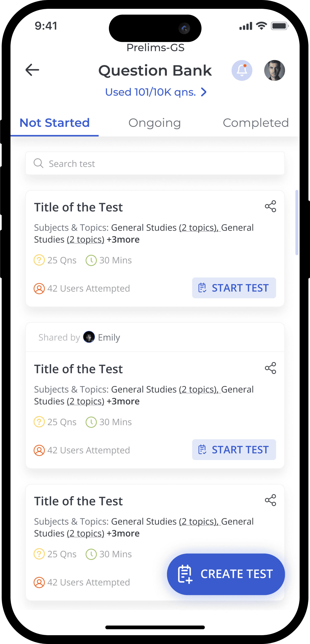Switch to the Ongoing tab

[x=154, y=123]
